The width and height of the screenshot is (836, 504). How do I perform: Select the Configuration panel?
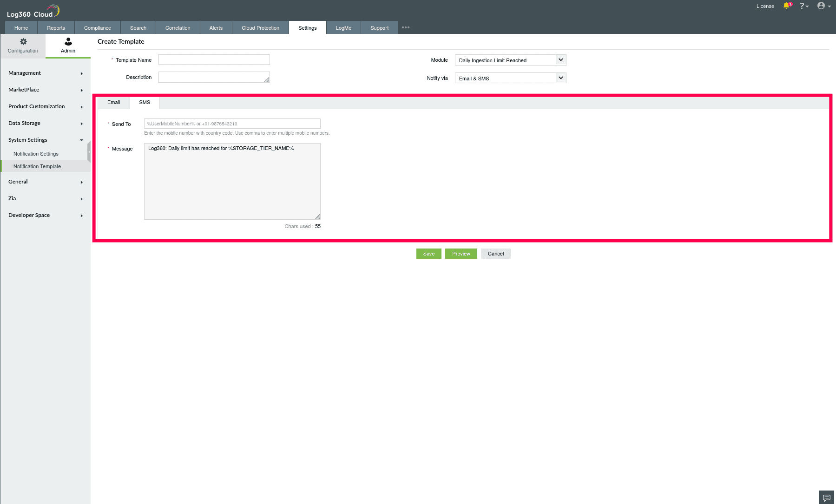point(23,46)
